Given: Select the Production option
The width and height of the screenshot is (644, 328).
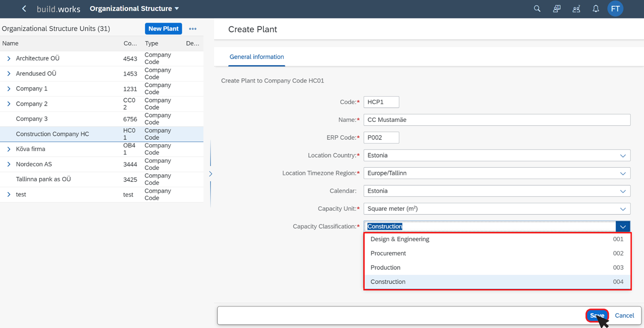Looking at the screenshot, I should coord(497,268).
